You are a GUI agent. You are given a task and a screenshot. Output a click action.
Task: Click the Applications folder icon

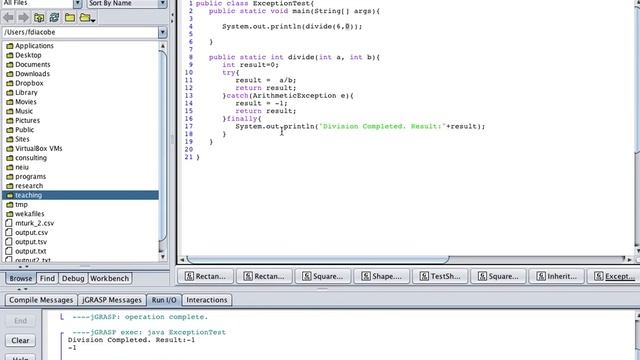coord(10,46)
